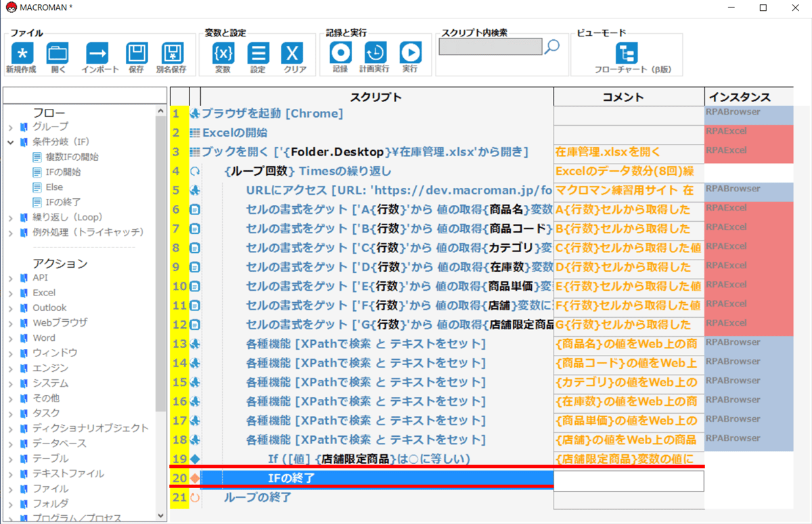The height and width of the screenshot is (524, 812).
Task: Click the クリア (Clear) icon
Action: [293, 53]
